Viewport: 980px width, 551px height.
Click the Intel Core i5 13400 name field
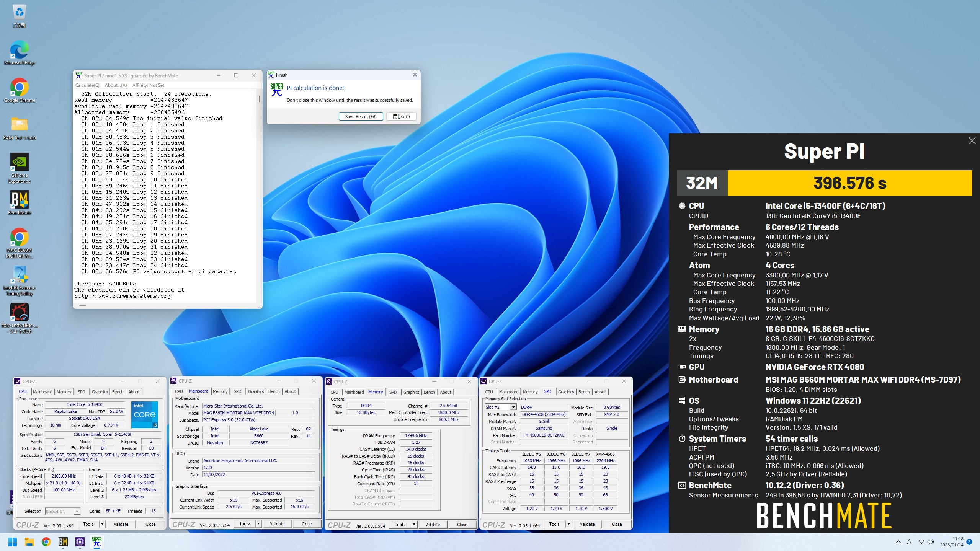(x=85, y=404)
